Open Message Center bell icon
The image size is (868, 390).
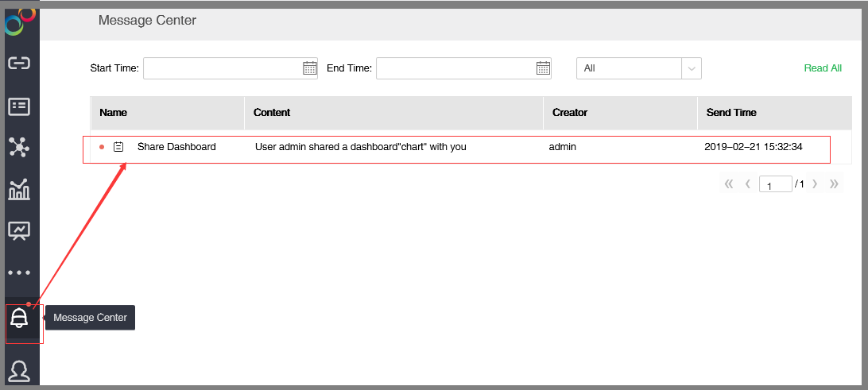point(19,319)
